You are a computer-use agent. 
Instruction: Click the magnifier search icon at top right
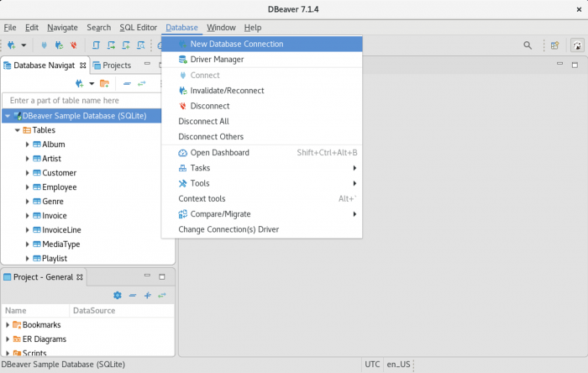click(x=528, y=45)
